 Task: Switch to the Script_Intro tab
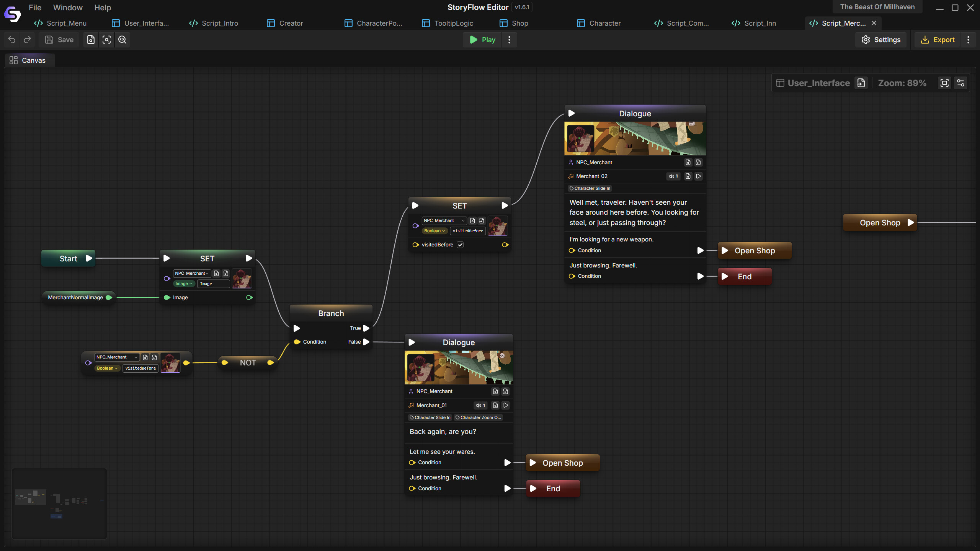tap(219, 23)
